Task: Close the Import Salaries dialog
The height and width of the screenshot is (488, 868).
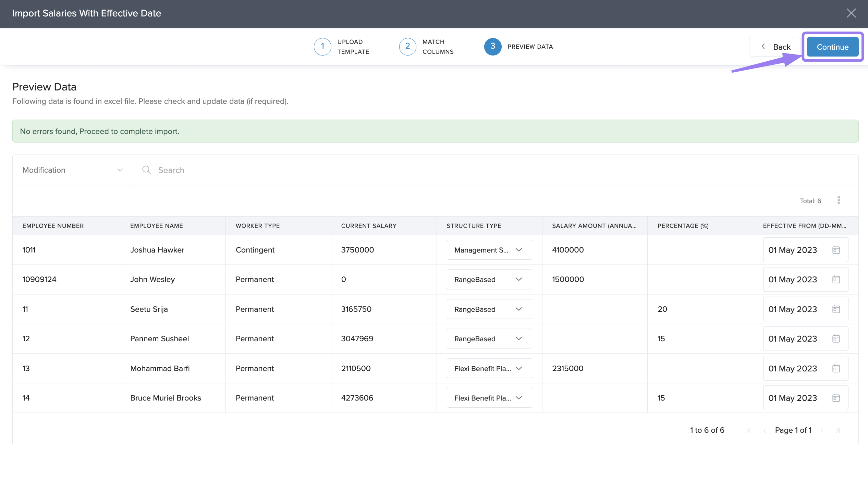Action: [851, 13]
